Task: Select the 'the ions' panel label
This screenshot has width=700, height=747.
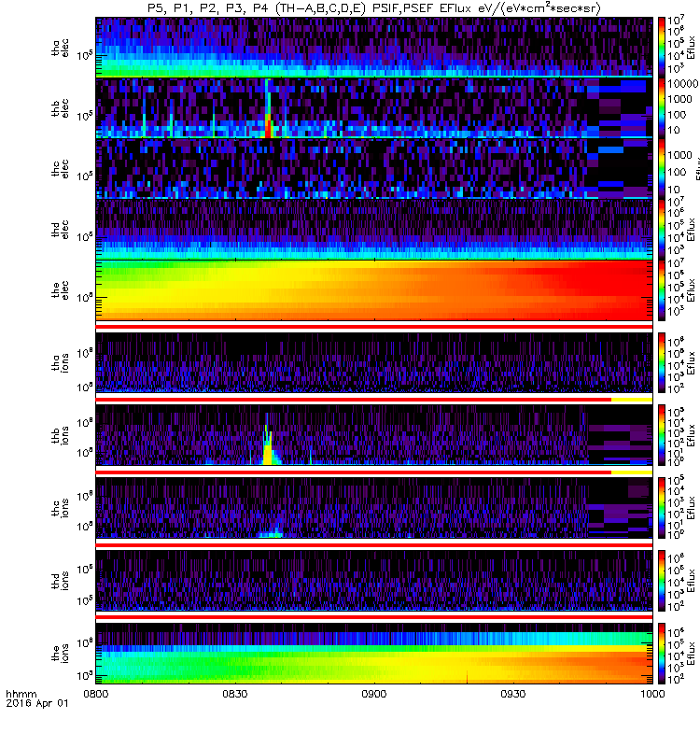Action: pyautogui.click(x=60, y=653)
